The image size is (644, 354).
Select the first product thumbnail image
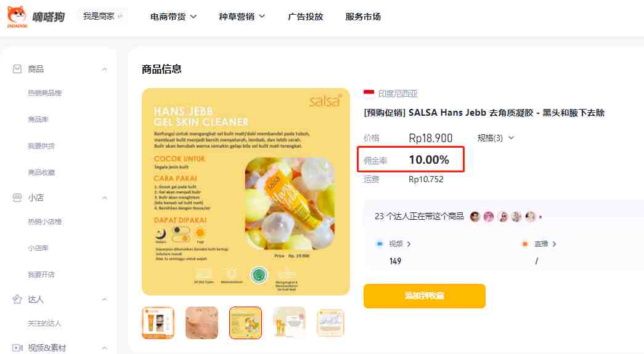[x=158, y=323]
